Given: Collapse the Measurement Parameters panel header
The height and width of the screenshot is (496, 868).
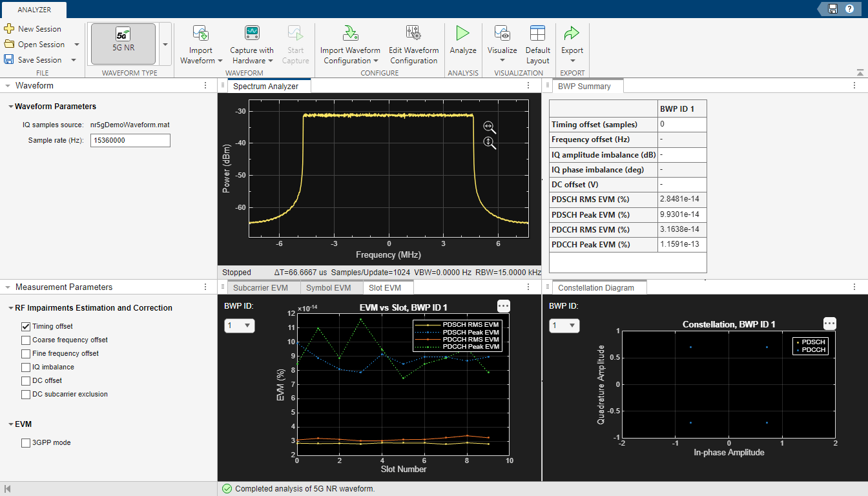Looking at the screenshot, I should [8, 287].
